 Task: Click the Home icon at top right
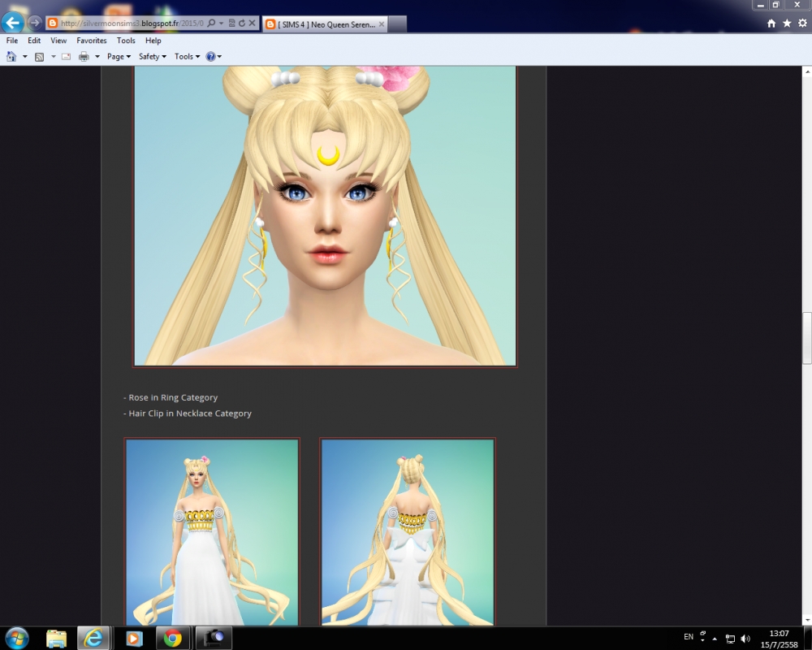coord(771,24)
